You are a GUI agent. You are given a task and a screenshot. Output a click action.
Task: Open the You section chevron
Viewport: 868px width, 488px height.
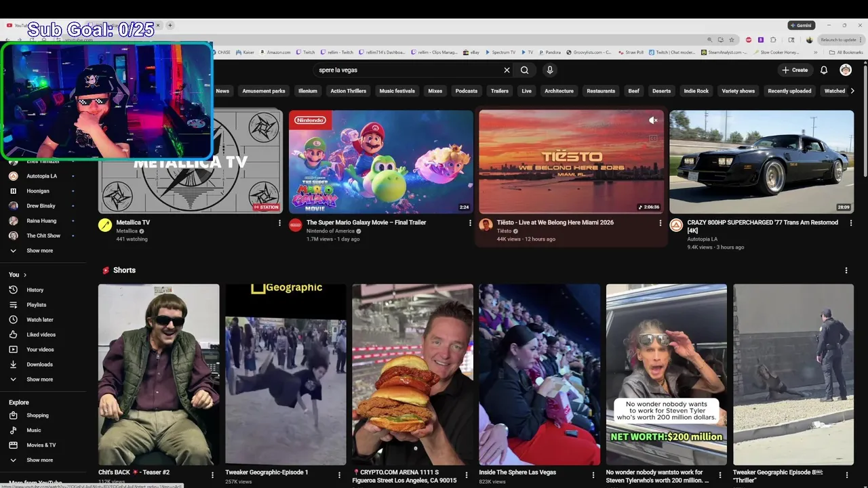(25, 274)
